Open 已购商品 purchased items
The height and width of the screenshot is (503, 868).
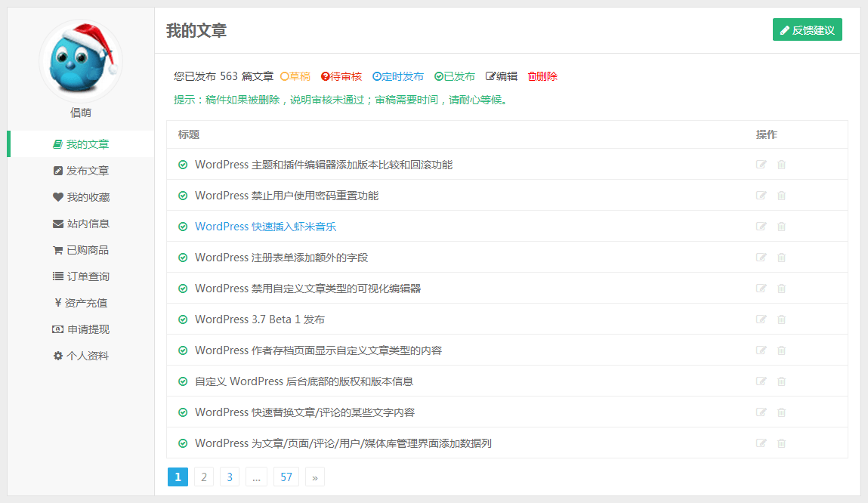[x=81, y=250]
